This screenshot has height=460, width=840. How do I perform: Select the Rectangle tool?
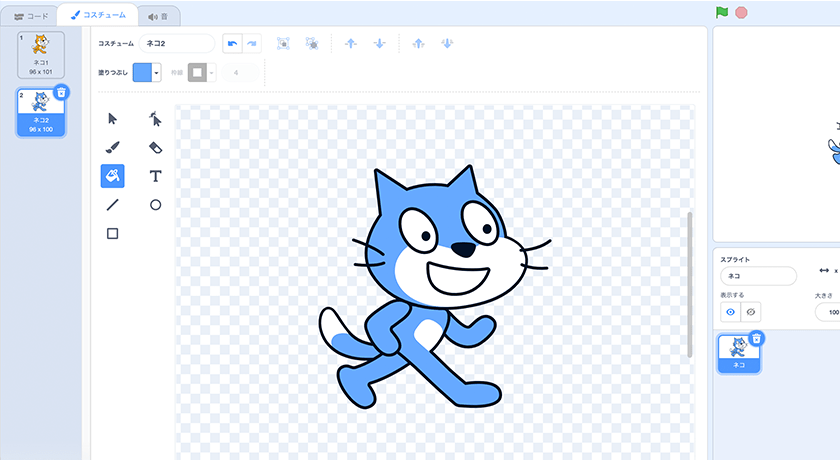(112, 233)
